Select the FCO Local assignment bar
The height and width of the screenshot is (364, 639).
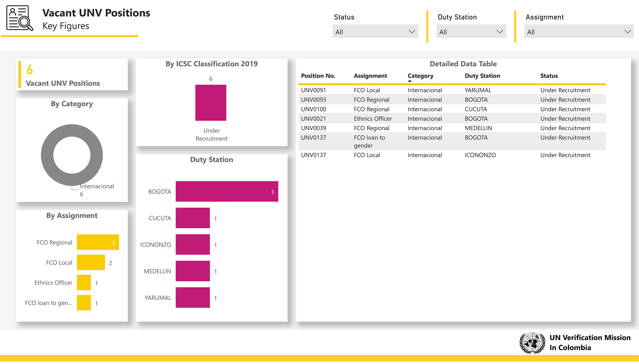point(91,262)
